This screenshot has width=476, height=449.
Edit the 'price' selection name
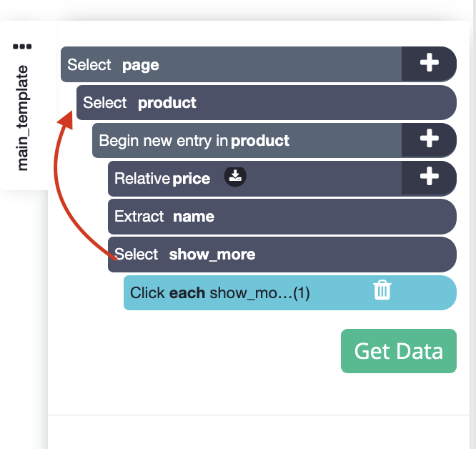[x=192, y=179]
